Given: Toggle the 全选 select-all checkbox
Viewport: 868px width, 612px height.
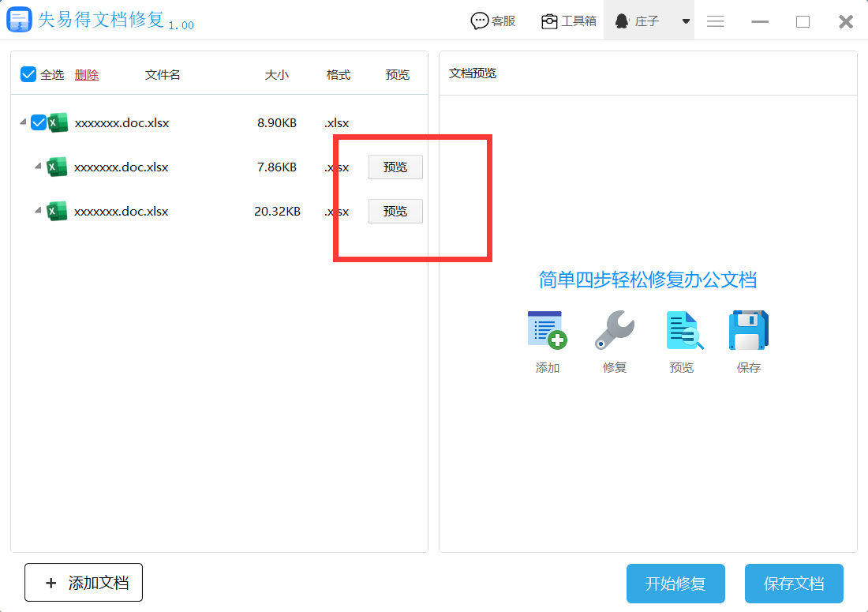Looking at the screenshot, I should [x=28, y=74].
